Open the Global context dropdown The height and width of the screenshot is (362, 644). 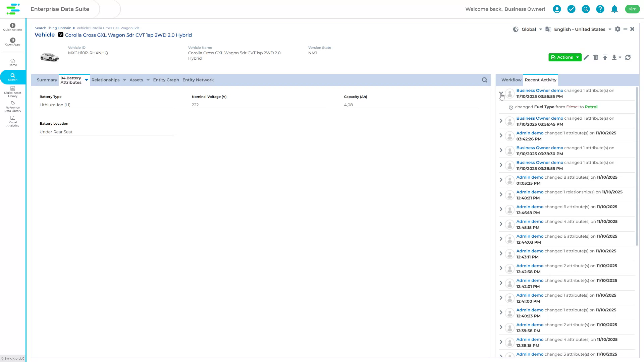click(x=540, y=29)
